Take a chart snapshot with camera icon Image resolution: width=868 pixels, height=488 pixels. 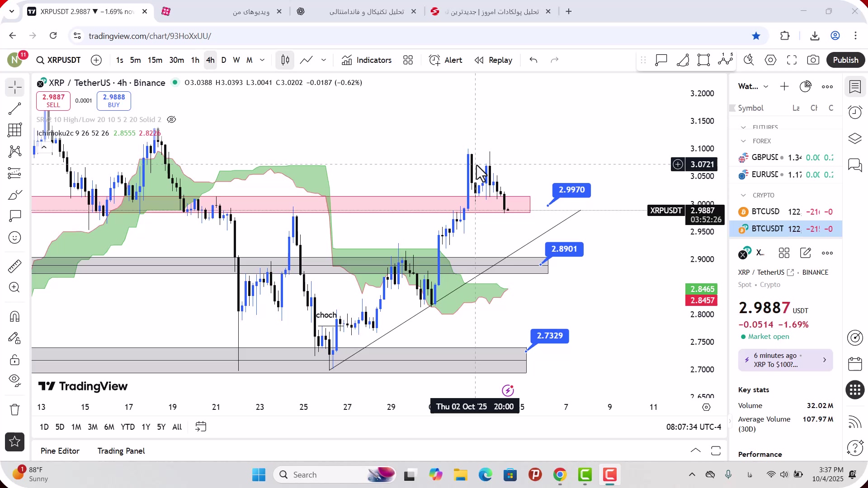(813, 60)
